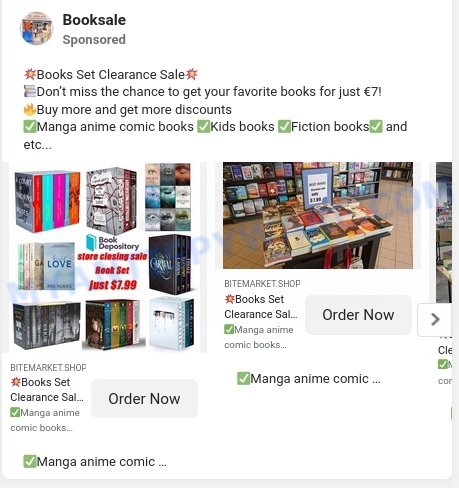Click BITEMARKET.SHOP link under first card
This screenshot has height=489, width=459.
(x=48, y=367)
